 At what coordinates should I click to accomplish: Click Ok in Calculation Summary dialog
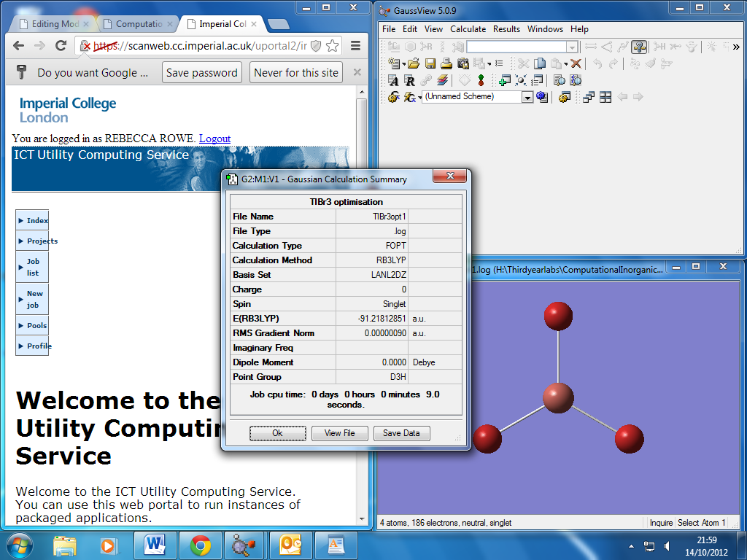(277, 433)
